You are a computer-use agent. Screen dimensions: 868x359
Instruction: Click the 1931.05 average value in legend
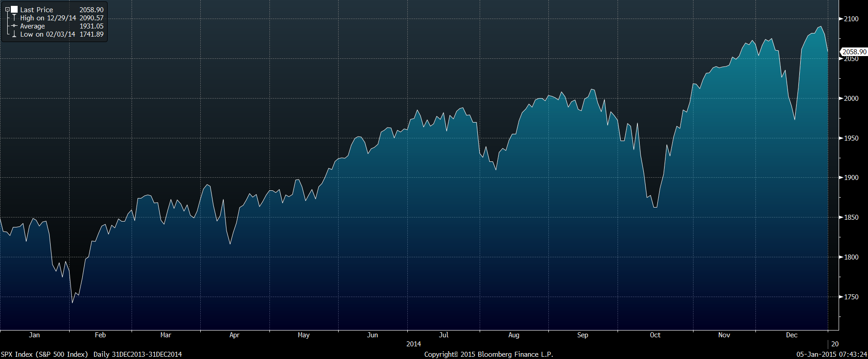point(91,26)
